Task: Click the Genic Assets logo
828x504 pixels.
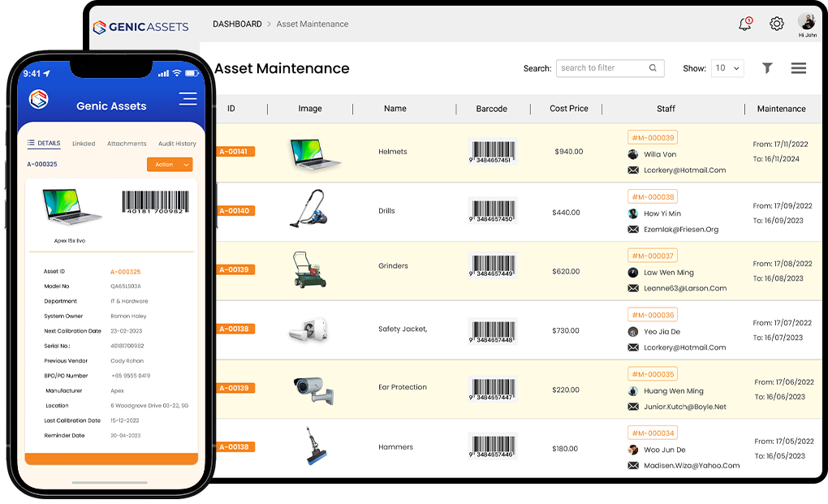Action: pos(140,26)
